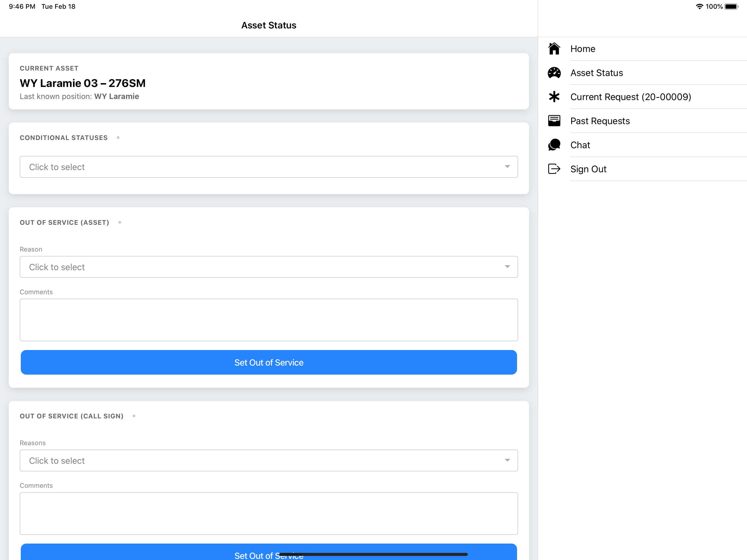
Task: Tap the Asset Status page title
Action: click(269, 25)
